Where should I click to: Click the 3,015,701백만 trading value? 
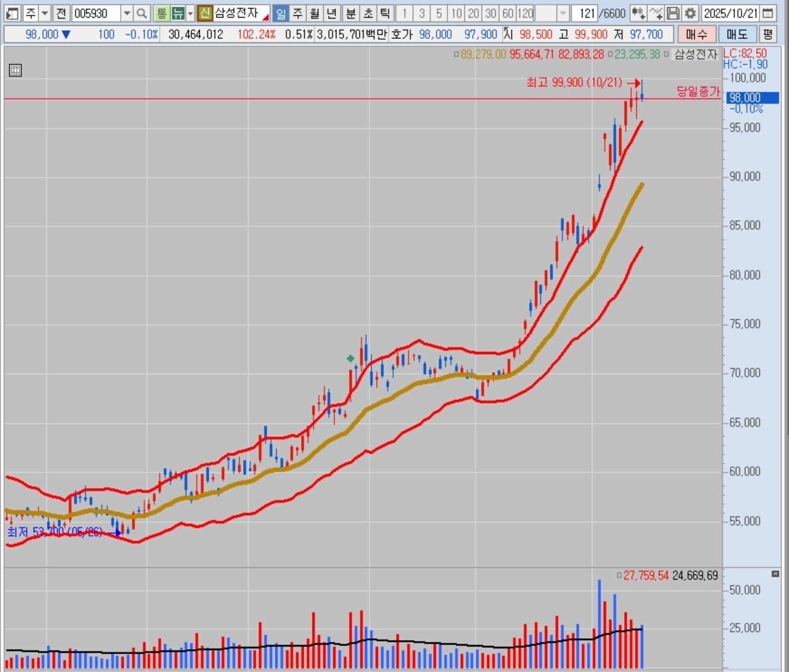352,34
